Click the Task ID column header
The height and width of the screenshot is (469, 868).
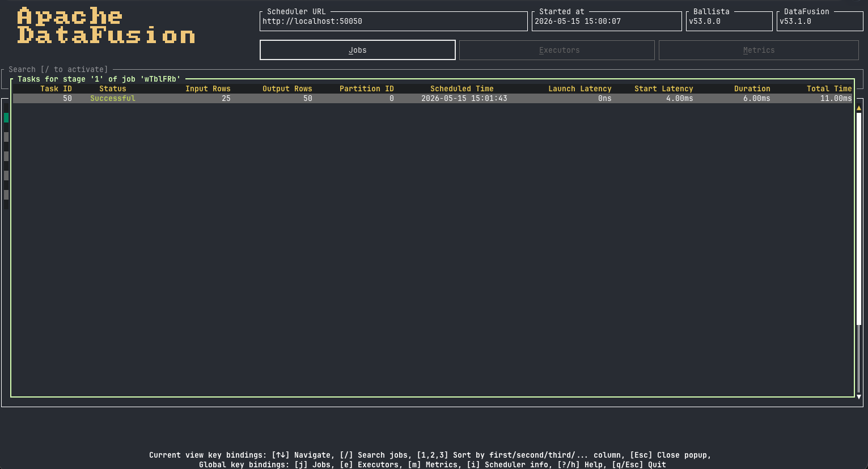[x=56, y=88]
